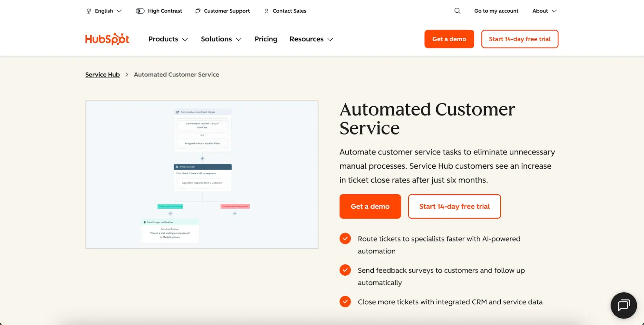Click the Automate customer service tasks paragraph
Screen dimensions: 644x325
[x=447, y=166]
